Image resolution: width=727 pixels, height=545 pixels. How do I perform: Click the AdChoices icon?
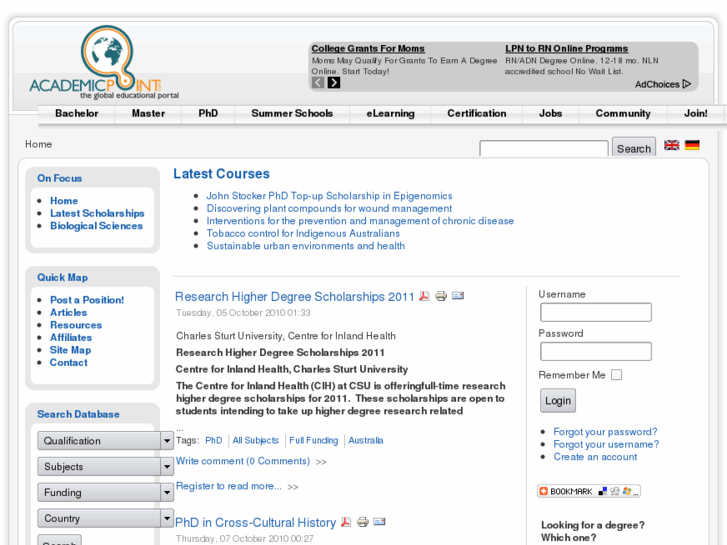coord(687,84)
